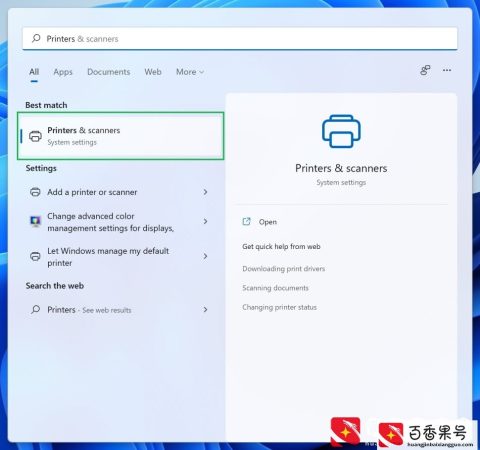Click the Search the web heading
The image size is (480, 450).
55,286
